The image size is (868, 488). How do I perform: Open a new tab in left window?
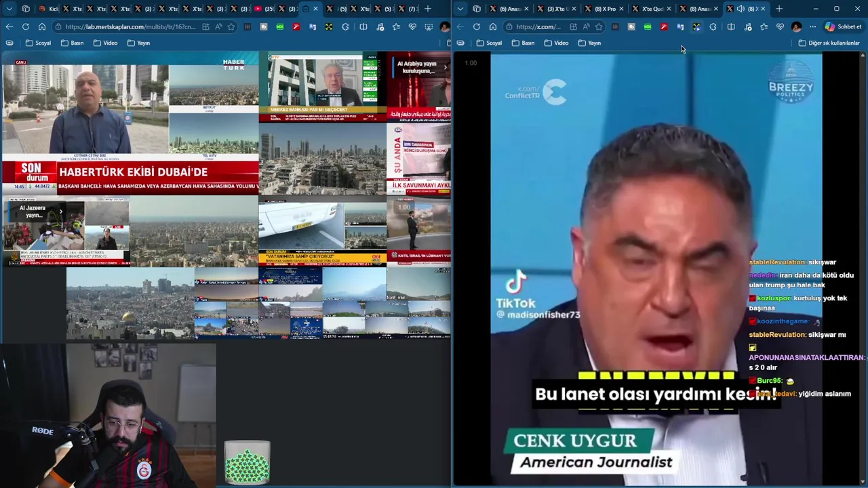428,9
